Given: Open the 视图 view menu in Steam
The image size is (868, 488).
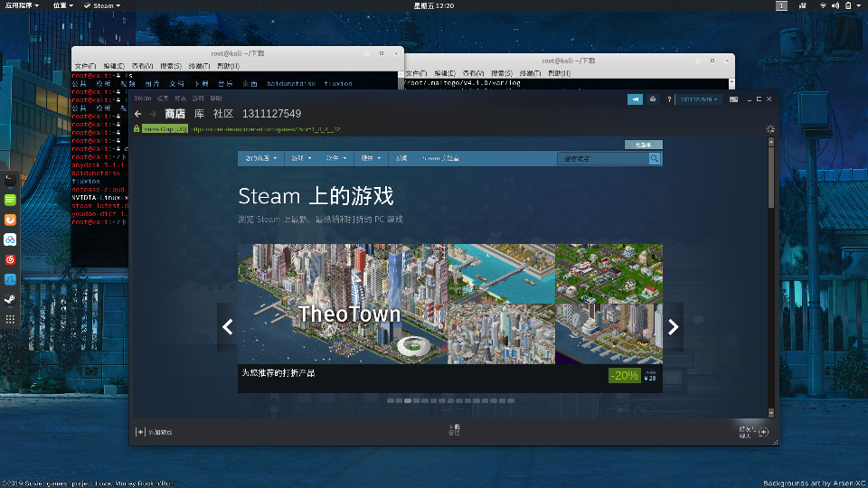Looking at the screenshot, I should click(163, 99).
